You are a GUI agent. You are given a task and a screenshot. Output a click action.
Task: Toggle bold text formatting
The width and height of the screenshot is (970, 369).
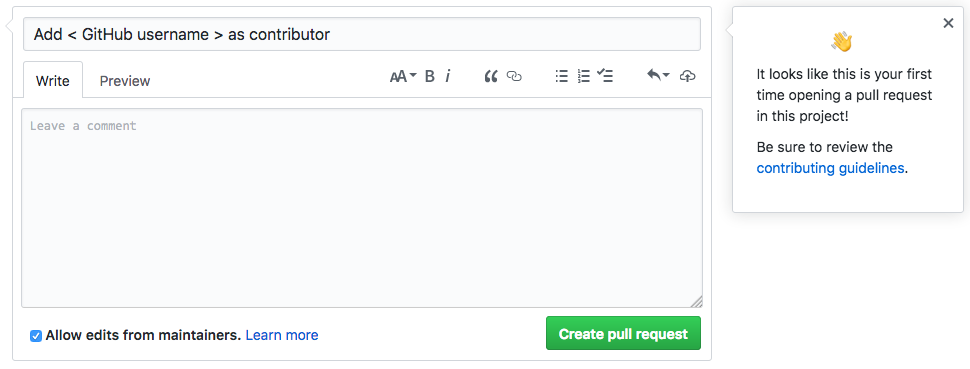[430, 76]
